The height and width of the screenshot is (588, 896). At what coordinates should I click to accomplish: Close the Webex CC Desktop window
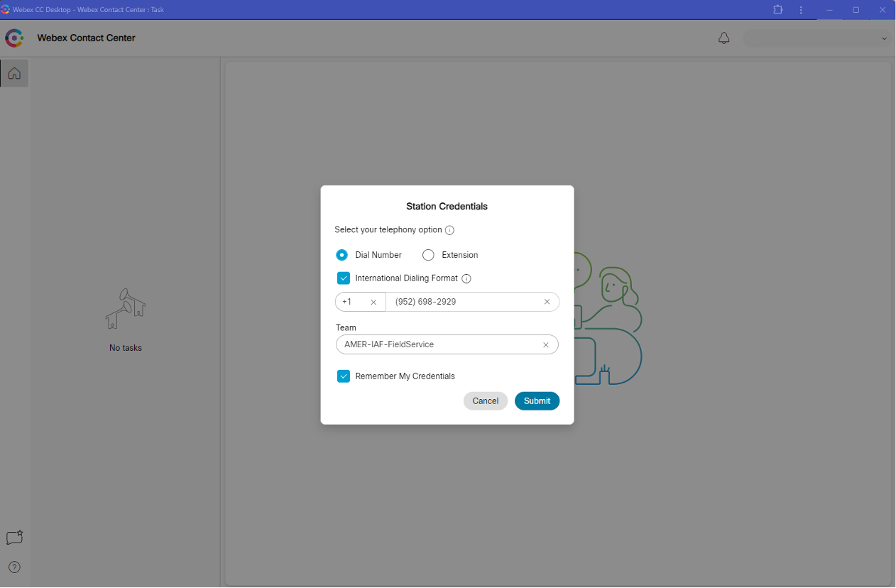pos(883,10)
